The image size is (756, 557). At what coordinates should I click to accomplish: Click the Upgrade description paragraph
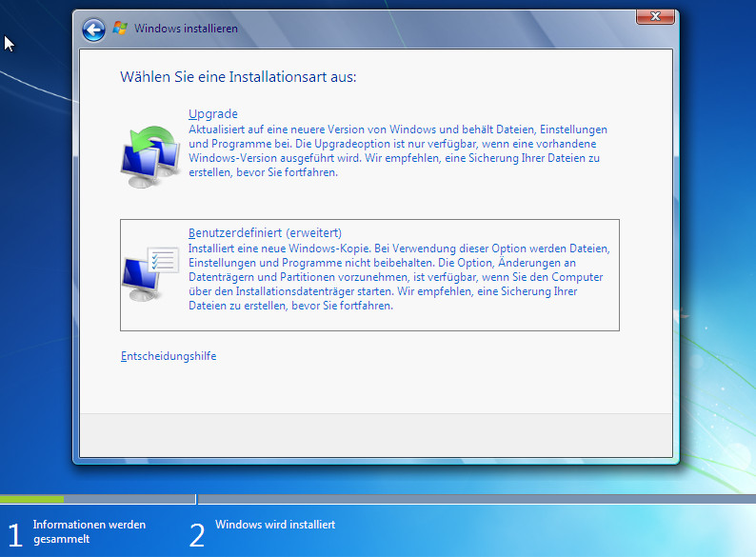pyautogui.click(x=398, y=151)
